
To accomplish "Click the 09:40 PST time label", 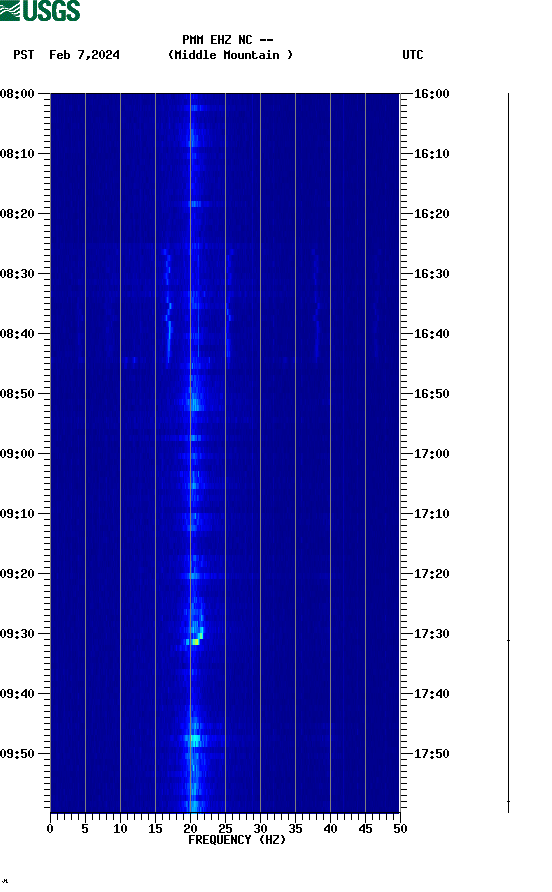I will point(17,694).
